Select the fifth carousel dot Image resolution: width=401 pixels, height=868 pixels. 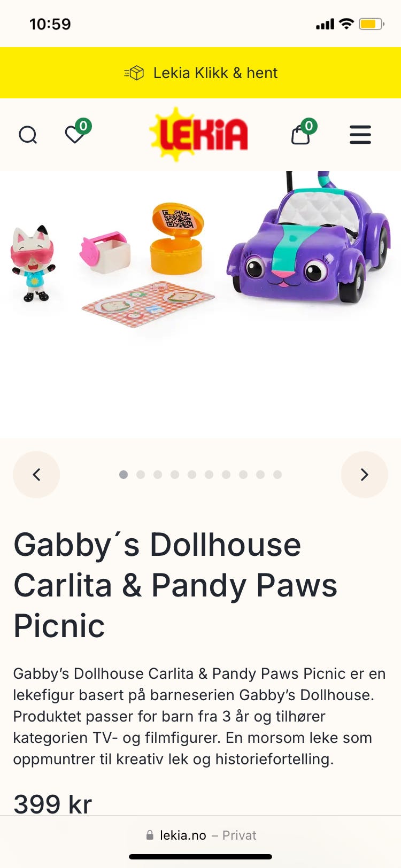[192, 475]
